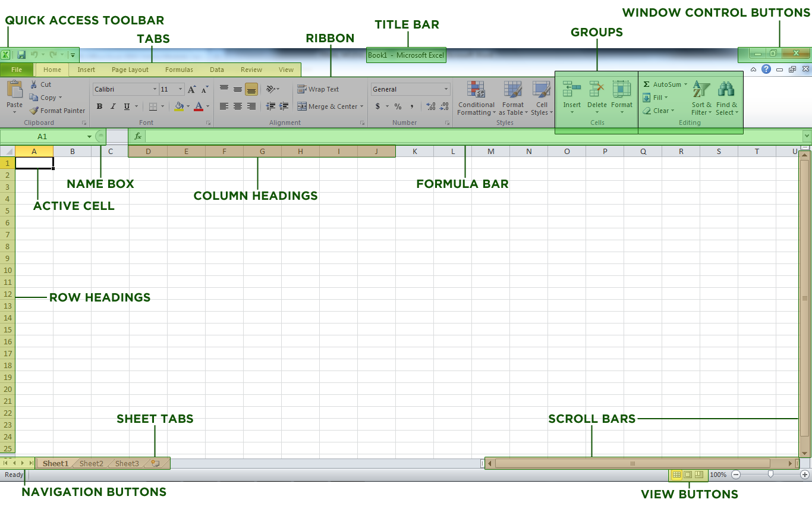
Task: Toggle bold formatting
Action: click(99, 106)
